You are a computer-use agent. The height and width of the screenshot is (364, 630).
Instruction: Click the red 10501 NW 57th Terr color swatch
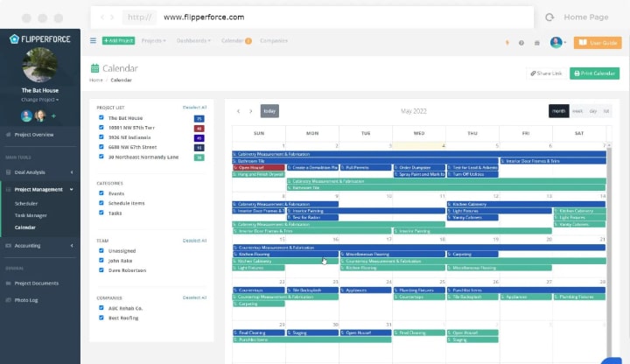point(199,129)
